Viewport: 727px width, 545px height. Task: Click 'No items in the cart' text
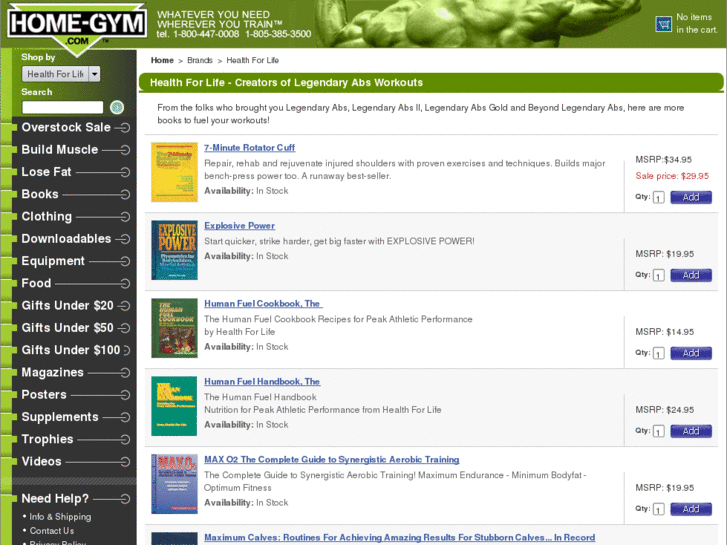point(696,23)
